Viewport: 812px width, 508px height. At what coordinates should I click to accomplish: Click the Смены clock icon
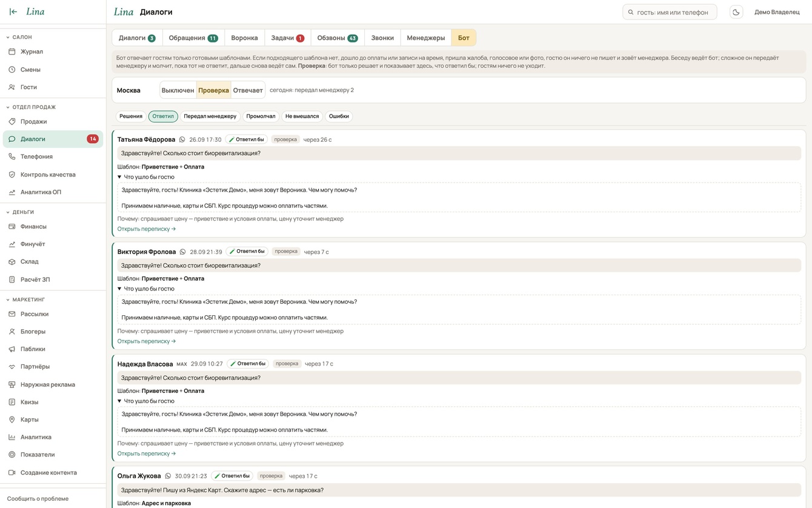pyautogui.click(x=12, y=70)
